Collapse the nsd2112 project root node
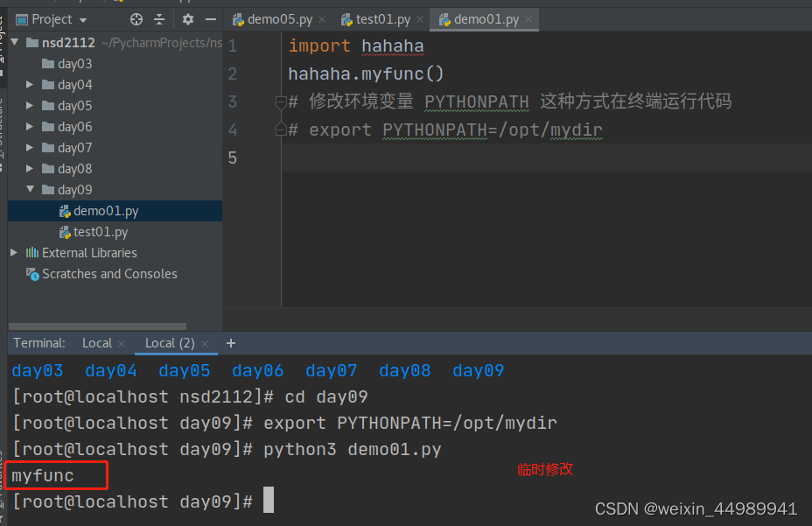Viewport: 812px width, 526px height. [13, 41]
